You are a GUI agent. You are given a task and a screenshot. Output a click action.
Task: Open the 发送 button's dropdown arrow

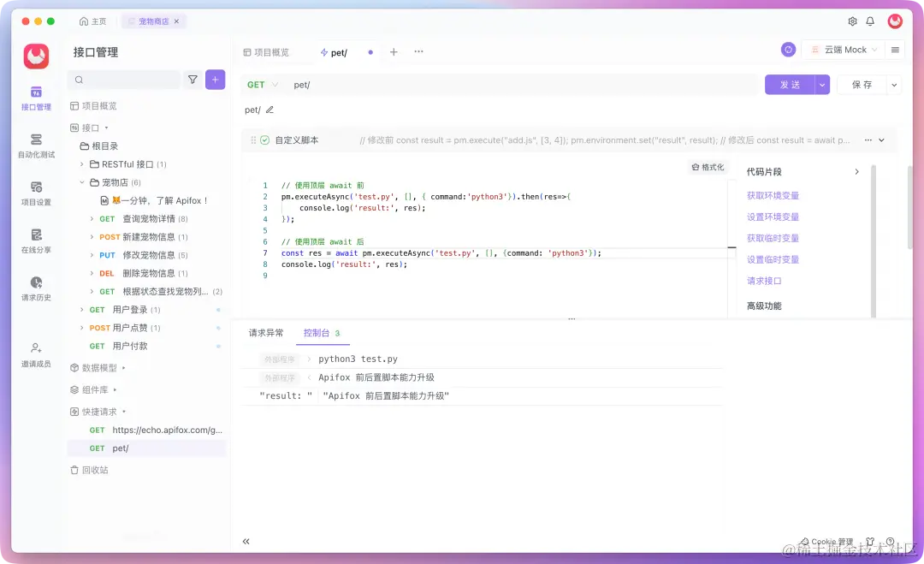coord(822,85)
